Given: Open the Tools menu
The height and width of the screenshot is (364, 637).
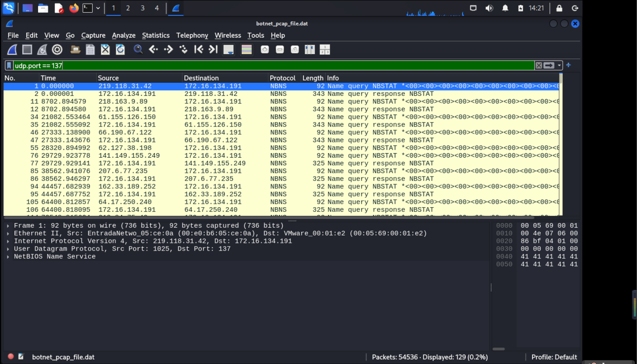Looking at the screenshot, I should pos(256,36).
